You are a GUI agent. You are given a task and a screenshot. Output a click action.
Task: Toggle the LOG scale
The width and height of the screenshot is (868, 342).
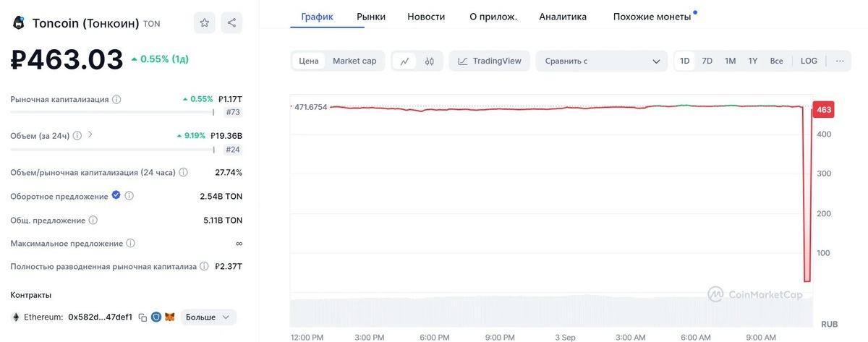point(809,61)
